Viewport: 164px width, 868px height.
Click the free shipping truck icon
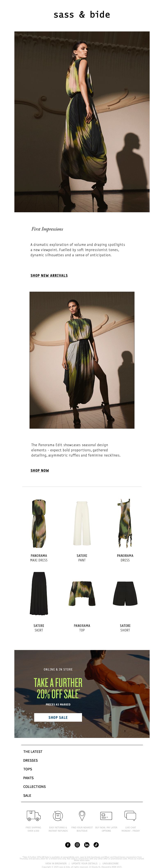(x=34, y=816)
